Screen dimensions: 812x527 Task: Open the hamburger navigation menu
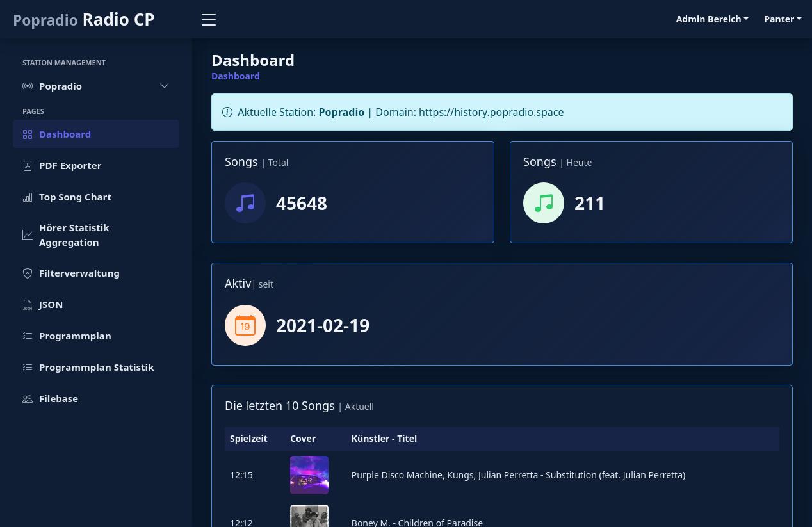point(209,20)
